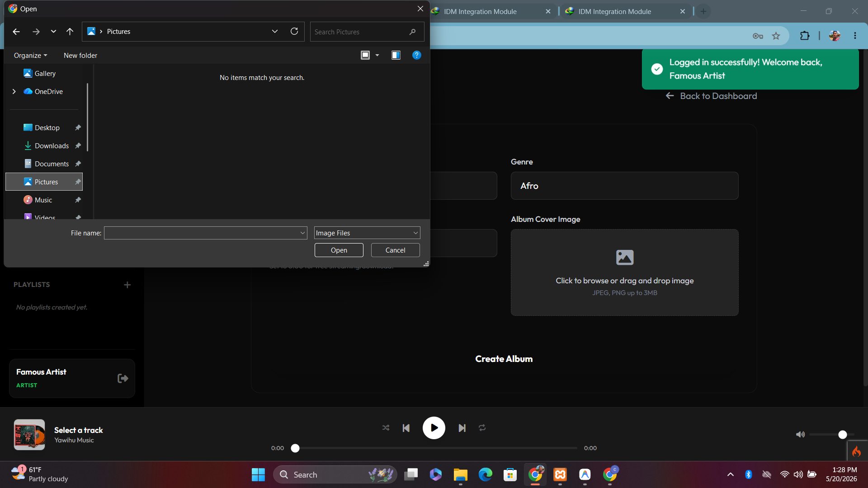Open the Desktop folder
This screenshot has height=488, width=868.
tap(47, 127)
